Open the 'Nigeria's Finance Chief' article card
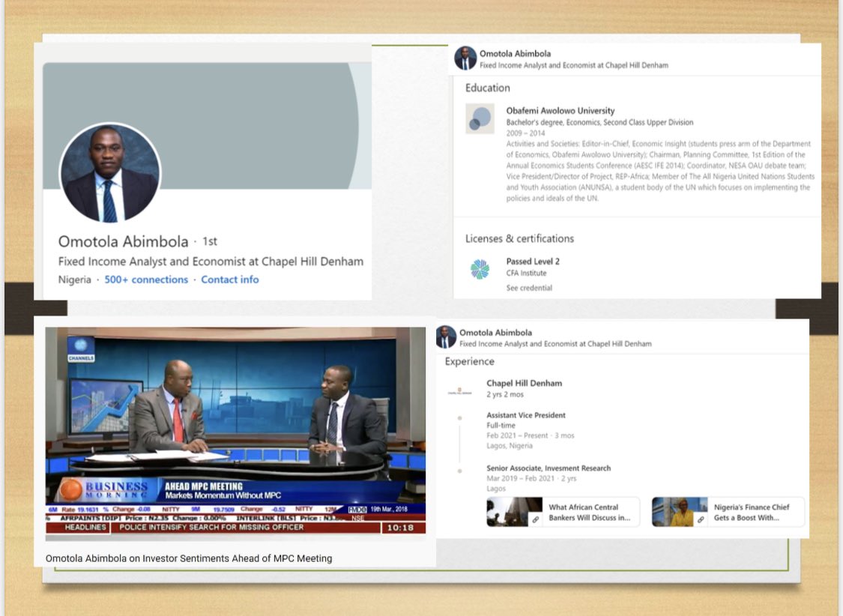 [x=728, y=512]
